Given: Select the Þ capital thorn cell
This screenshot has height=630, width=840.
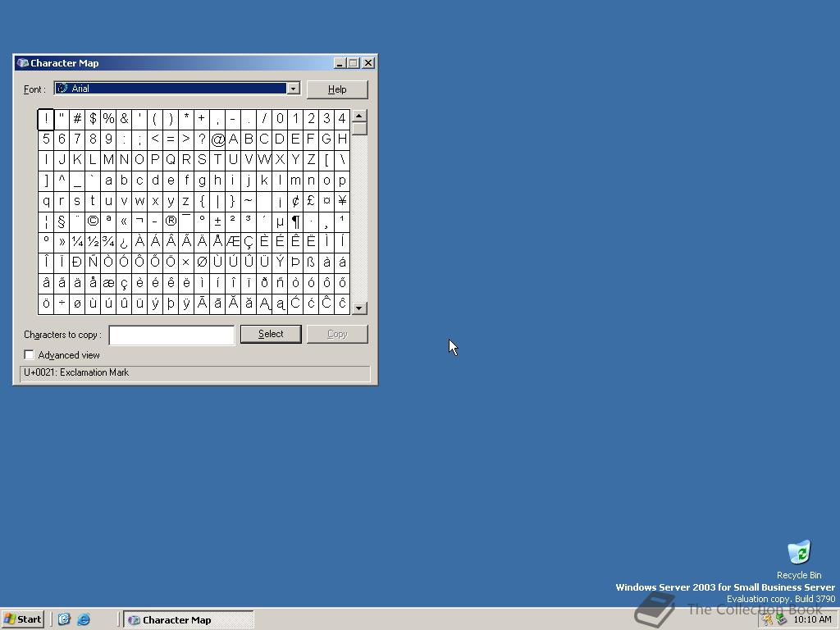Looking at the screenshot, I should pyautogui.click(x=295, y=262).
